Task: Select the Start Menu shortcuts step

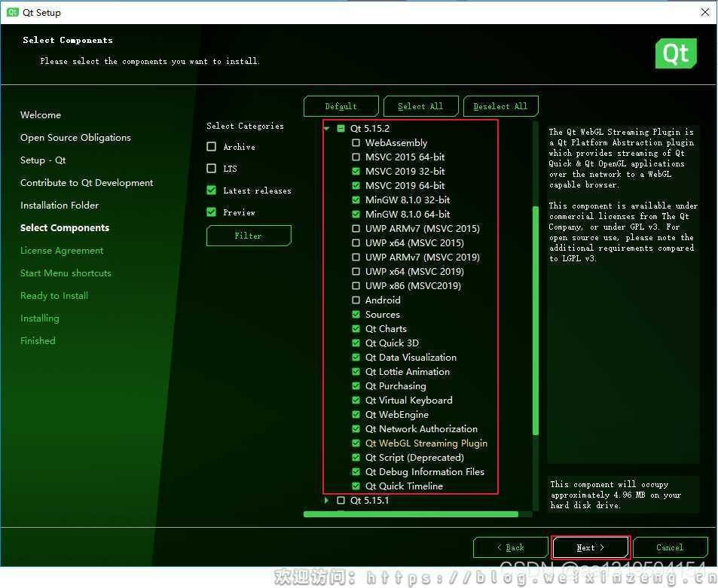Action: click(66, 273)
